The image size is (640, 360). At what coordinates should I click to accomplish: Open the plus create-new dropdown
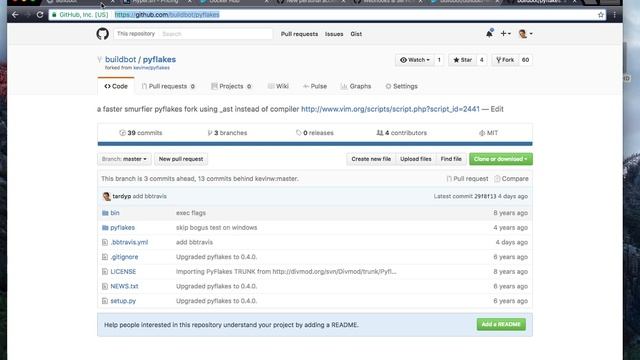coord(505,34)
